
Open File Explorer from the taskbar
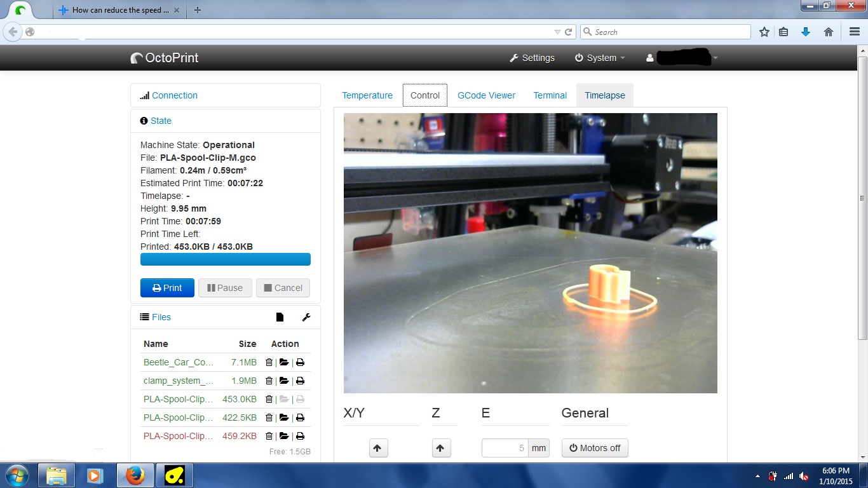click(x=57, y=475)
